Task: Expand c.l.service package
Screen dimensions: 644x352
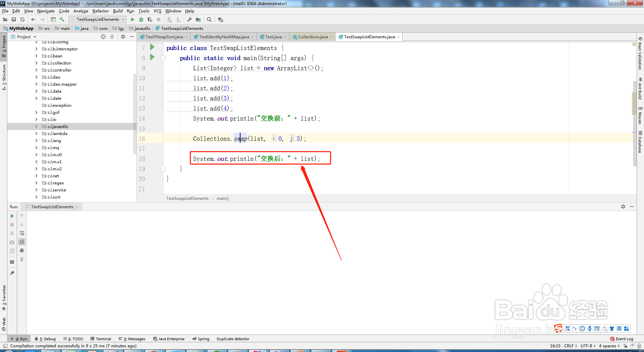Action: click(36, 190)
